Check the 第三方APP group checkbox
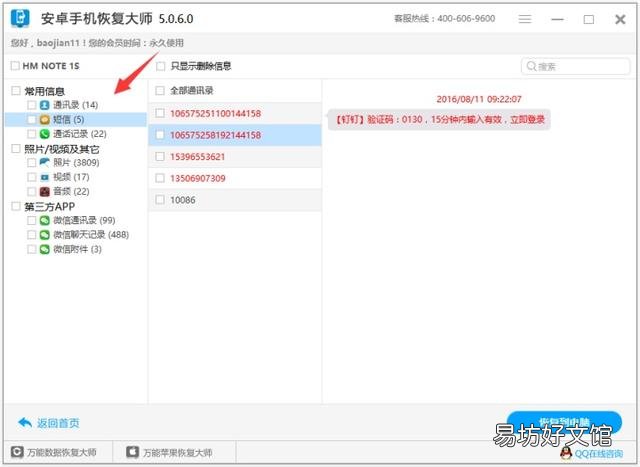Image resolution: width=640 pixels, height=467 pixels. [x=16, y=206]
